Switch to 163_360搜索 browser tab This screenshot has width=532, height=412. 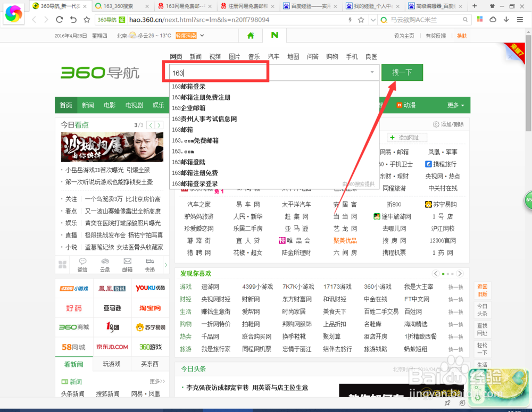coord(122,6)
